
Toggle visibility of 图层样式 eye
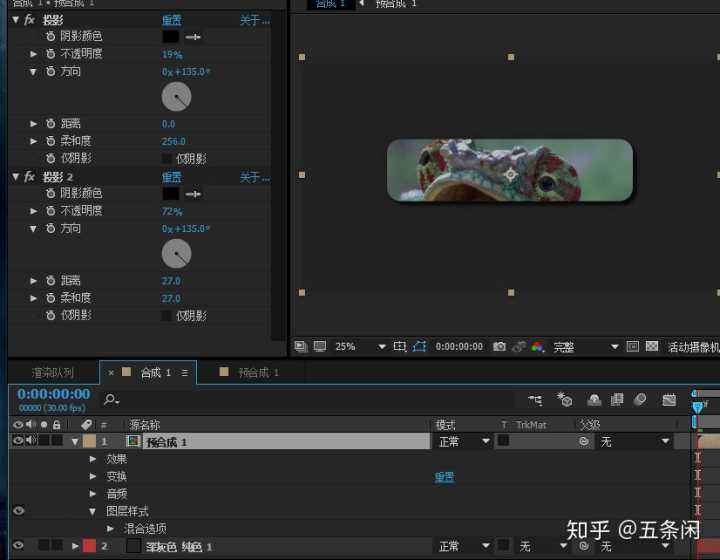18,510
